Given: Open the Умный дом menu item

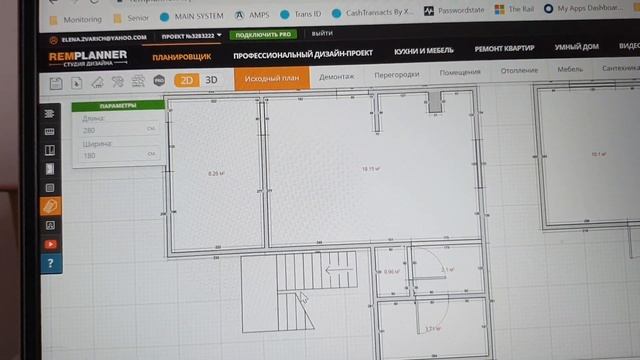Looking at the screenshot, I should coord(576,47).
